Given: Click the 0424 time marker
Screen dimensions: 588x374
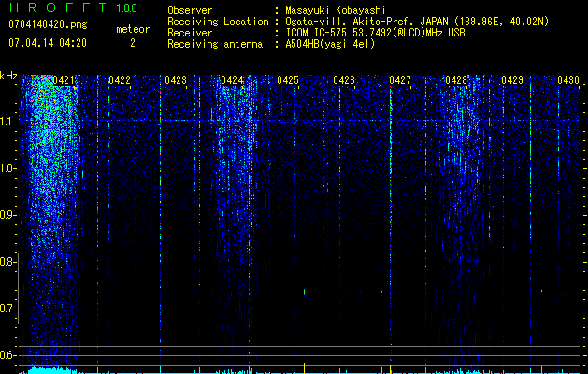Looking at the screenshot, I should (232, 80).
